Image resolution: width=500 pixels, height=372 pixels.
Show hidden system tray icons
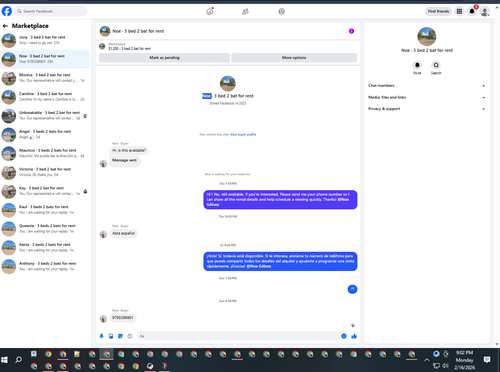click(x=427, y=360)
